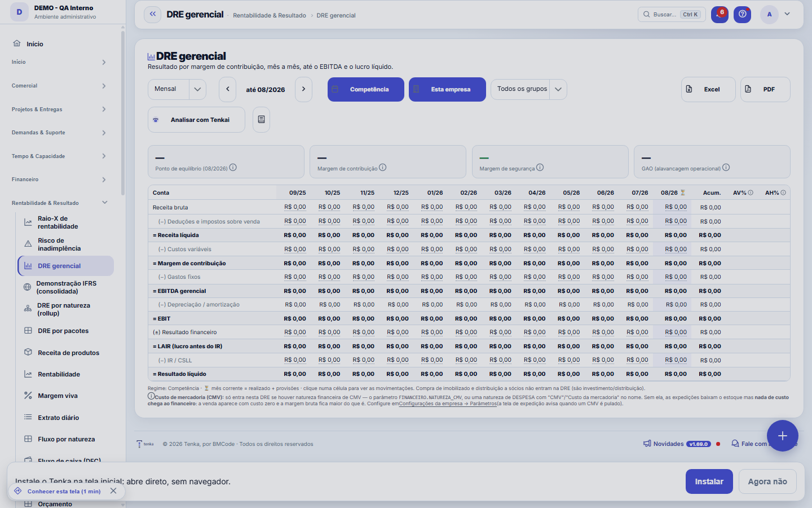812x508 pixels.
Task: Click the floating plus action button
Action: tap(783, 436)
